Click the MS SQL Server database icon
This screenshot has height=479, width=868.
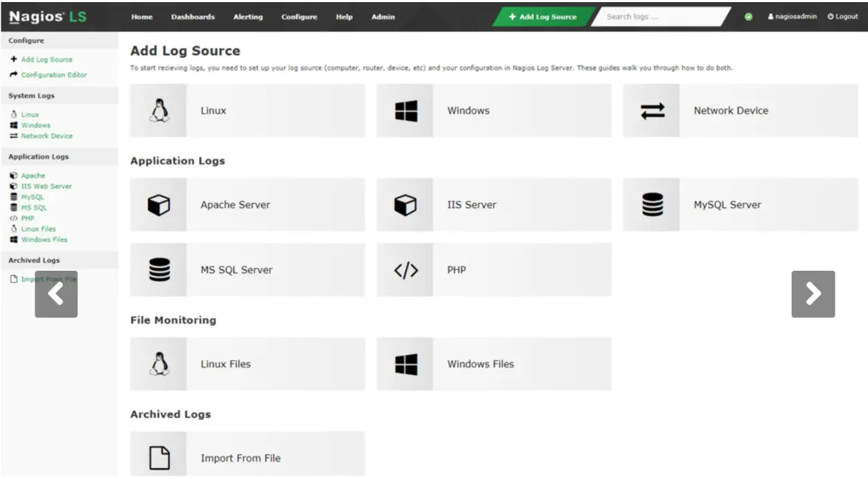pyautogui.click(x=159, y=269)
